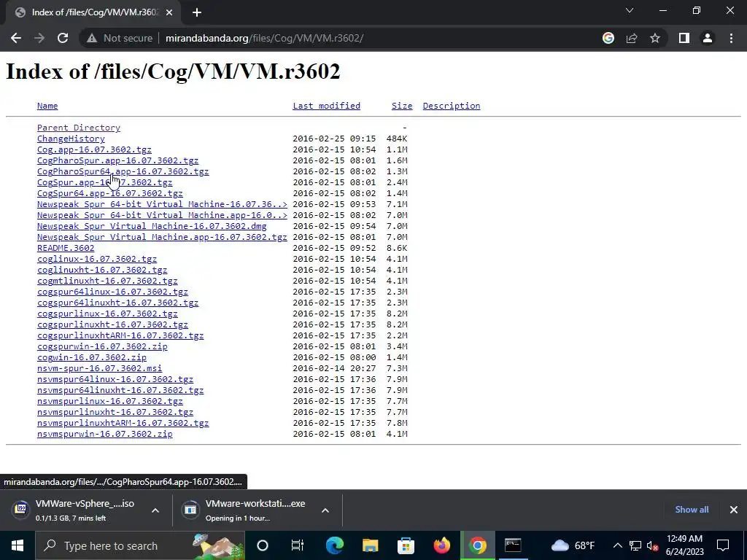Expand options for VMware-workstation exe download
Viewport: 747px width, 560px height.
(x=325, y=510)
